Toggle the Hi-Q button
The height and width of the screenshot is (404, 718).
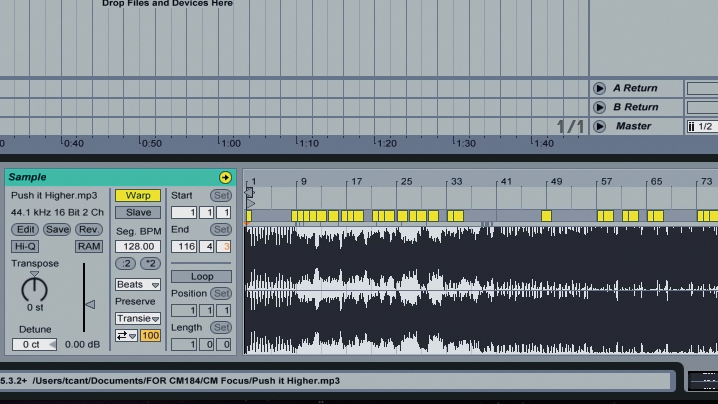[25, 246]
